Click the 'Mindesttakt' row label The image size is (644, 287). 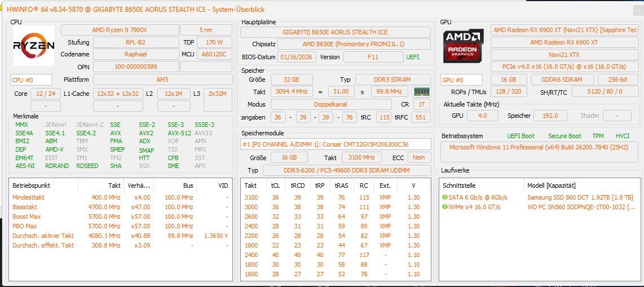coord(28,197)
